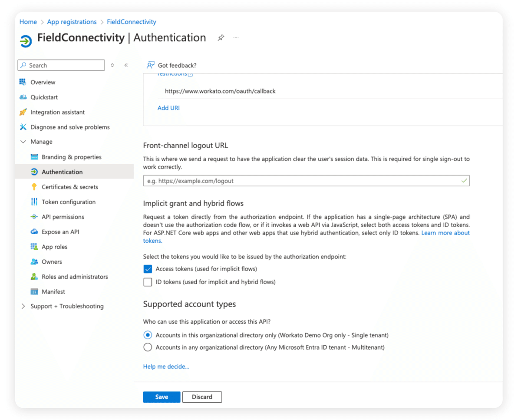Click FieldConnectivity breadcrumb link
Viewport: 521px width, 420px height.
click(x=132, y=22)
